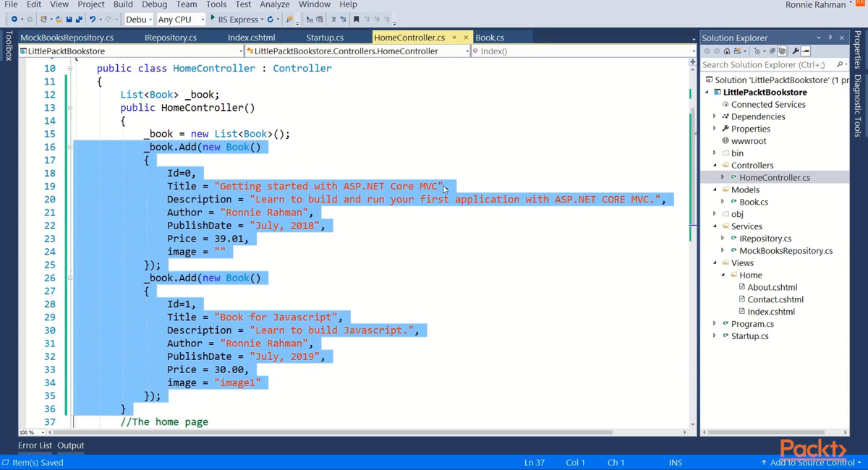
Task: Open the Team menu
Action: pyautogui.click(x=186, y=4)
